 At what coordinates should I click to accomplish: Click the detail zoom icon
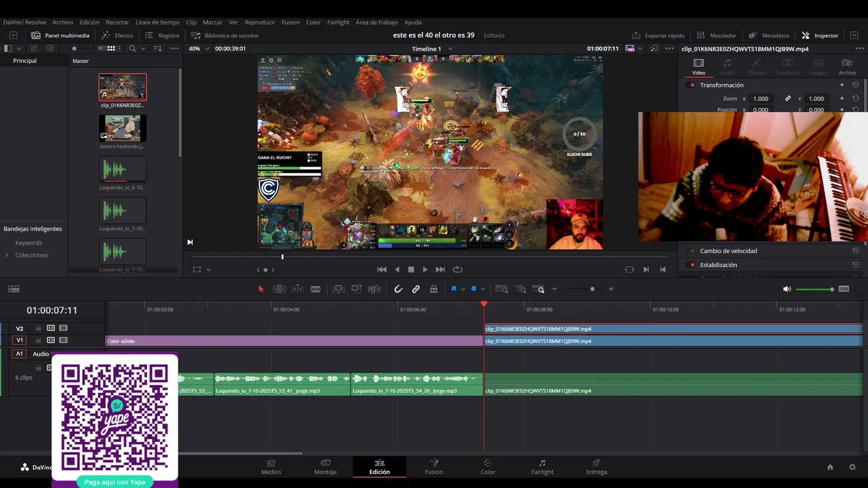[x=521, y=289]
